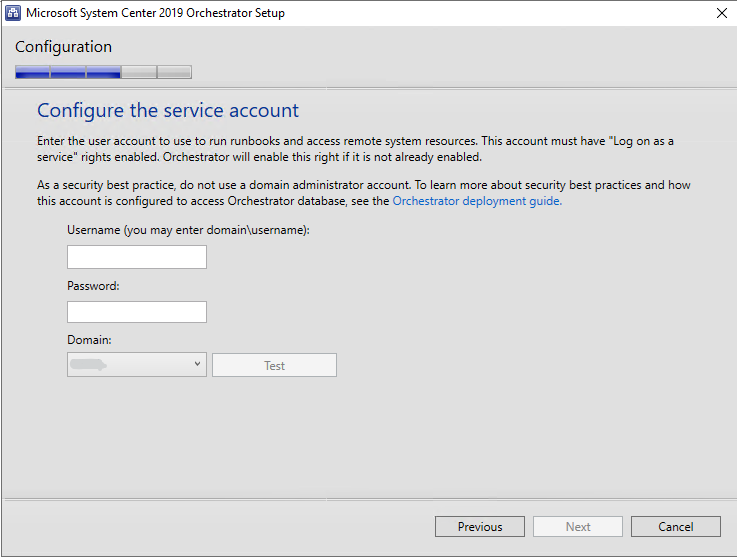Click the 'Username (you may enter domain\username):' label
Viewport: 737px width, 558px height.
click(188, 230)
